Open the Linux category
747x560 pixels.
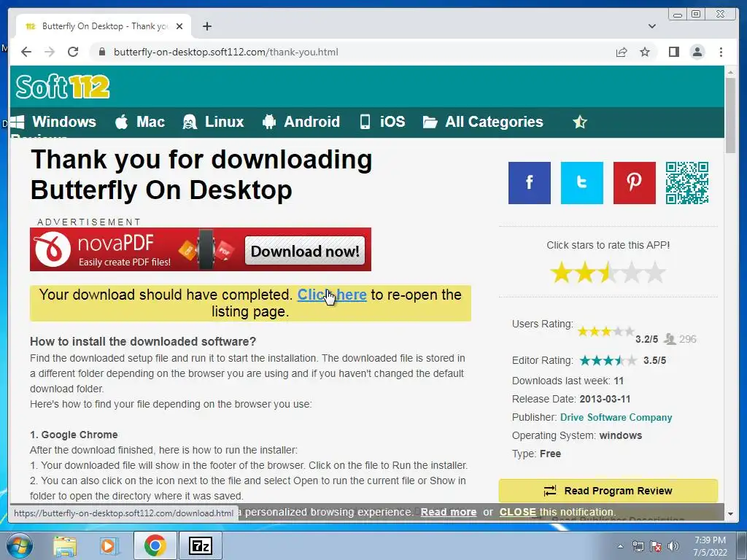pyautogui.click(x=213, y=122)
